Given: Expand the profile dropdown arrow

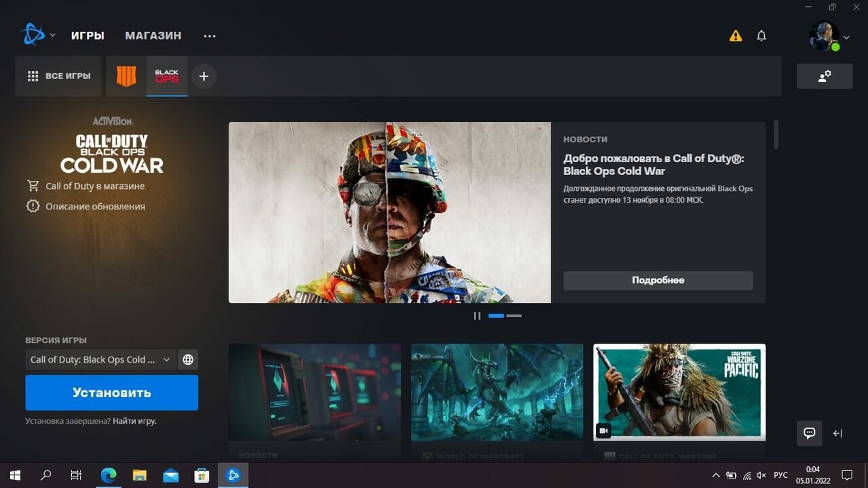Looking at the screenshot, I should pyautogui.click(x=846, y=38).
